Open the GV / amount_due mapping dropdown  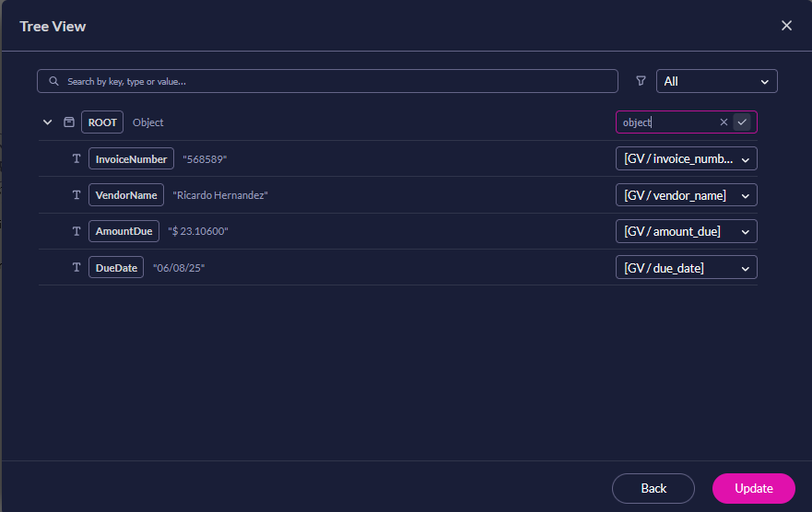686,231
